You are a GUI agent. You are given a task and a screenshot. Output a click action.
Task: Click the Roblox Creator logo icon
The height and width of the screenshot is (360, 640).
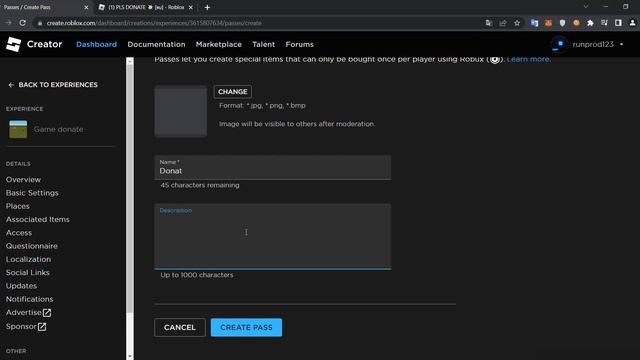pyautogui.click(x=13, y=44)
